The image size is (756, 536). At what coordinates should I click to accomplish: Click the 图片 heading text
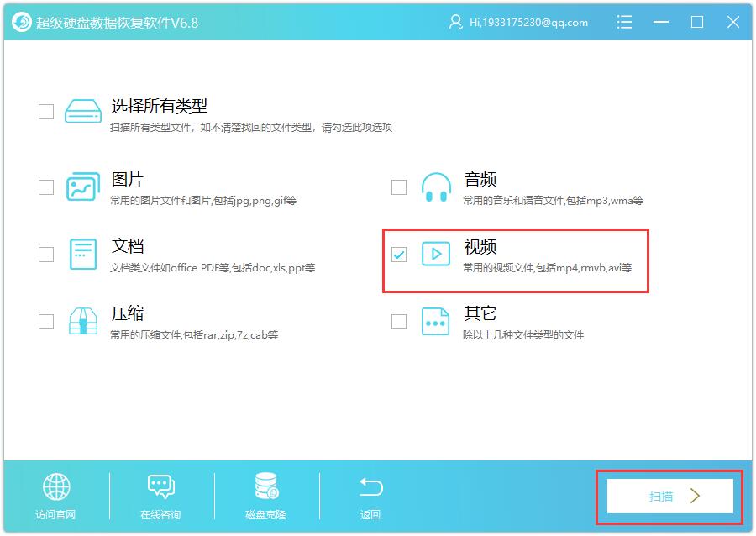[128, 179]
